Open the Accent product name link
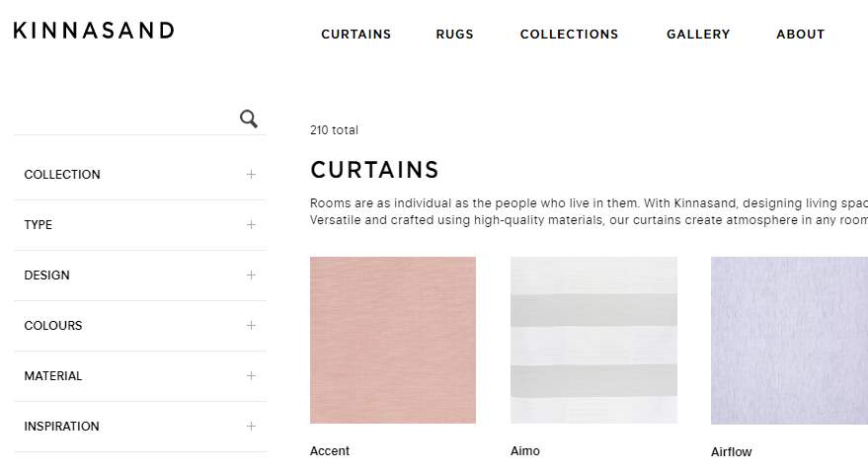This screenshot has height=473, width=868. point(330,451)
